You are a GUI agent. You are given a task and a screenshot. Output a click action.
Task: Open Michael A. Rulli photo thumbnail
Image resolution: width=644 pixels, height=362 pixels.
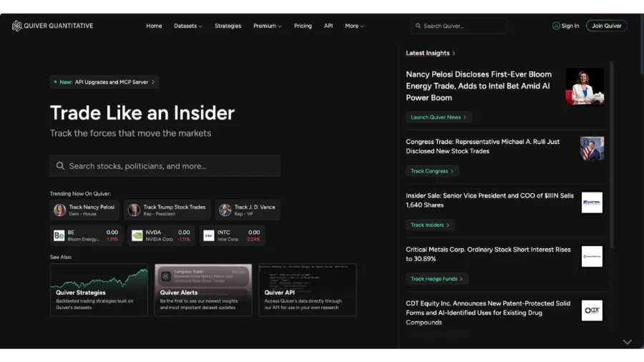click(x=592, y=149)
